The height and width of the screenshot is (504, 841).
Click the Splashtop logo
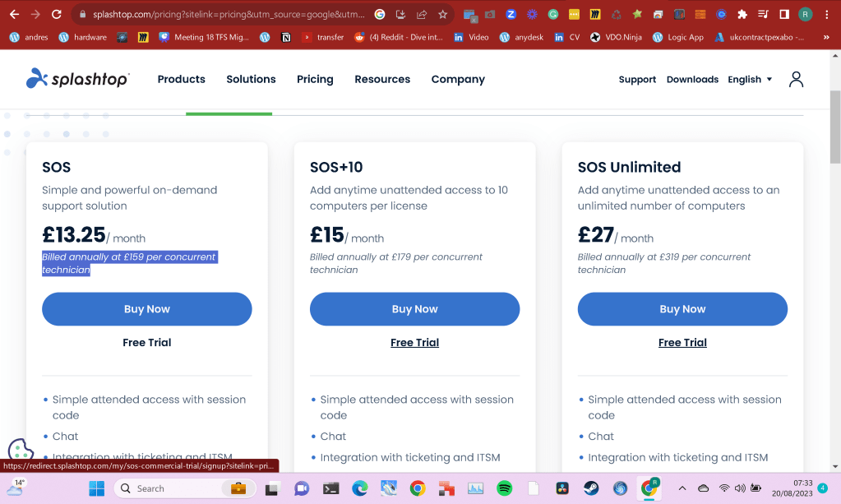click(78, 79)
